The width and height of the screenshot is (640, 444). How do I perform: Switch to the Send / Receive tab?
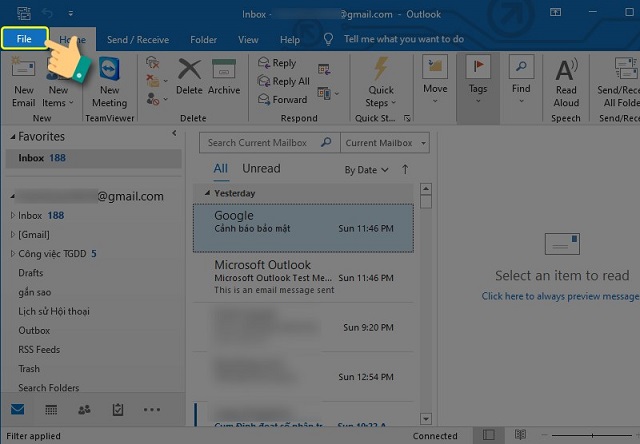click(x=138, y=40)
